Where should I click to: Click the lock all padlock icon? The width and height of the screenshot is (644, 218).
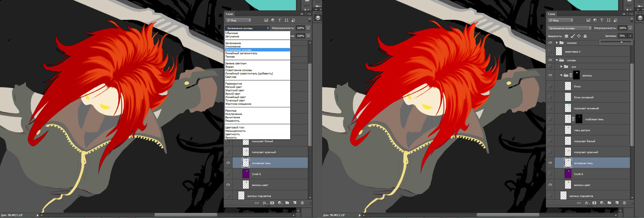[x=585, y=36]
